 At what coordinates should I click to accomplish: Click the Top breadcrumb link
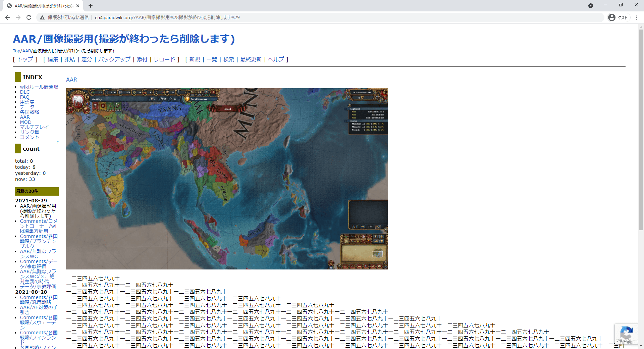[16, 51]
